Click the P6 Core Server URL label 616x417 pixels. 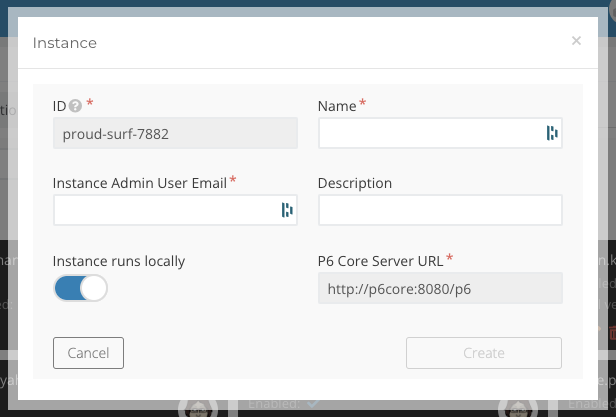click(380, 261)
